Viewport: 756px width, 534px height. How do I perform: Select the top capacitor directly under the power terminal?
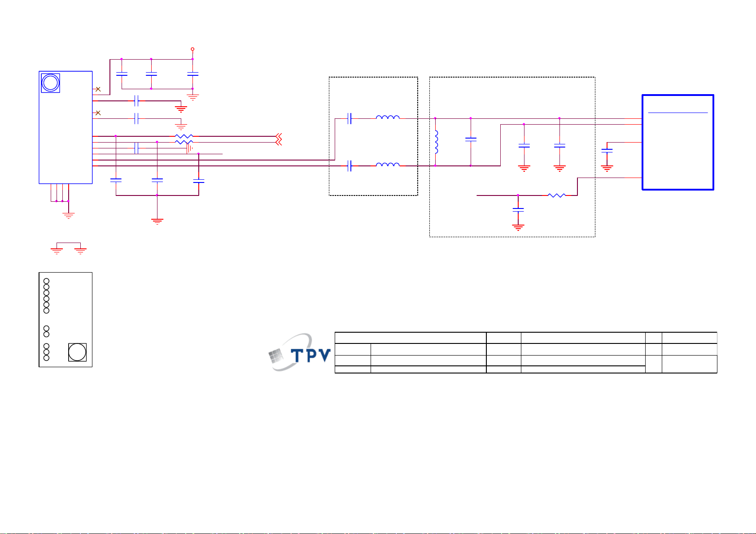point(192,75)
